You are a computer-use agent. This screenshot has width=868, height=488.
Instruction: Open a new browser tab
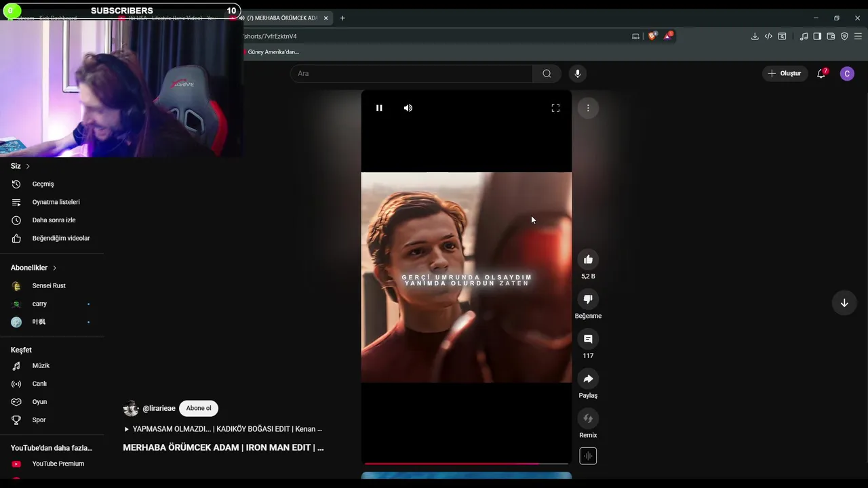342,18
